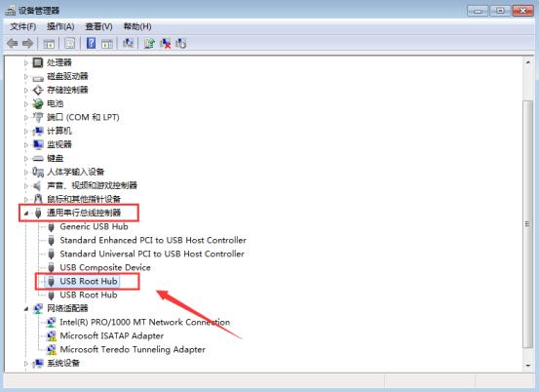The height and width of the screenshot is (392, 539).
Task: Toggle the action pane toolbar icon
Action: tap(107, 44)
